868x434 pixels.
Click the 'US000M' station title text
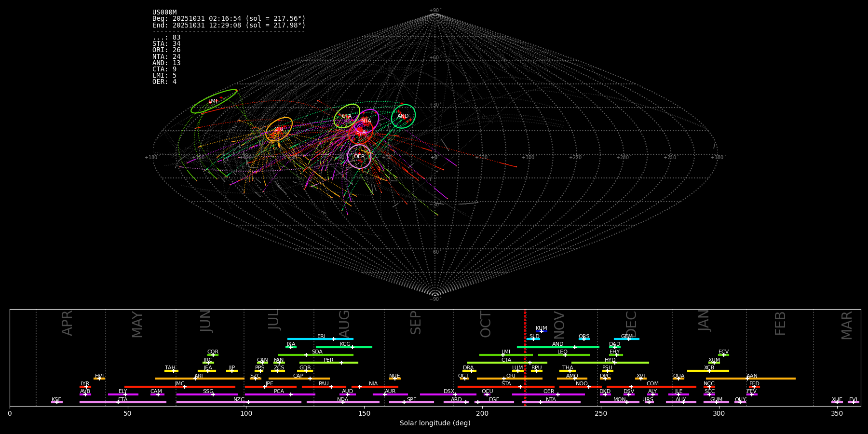point(164,13)
